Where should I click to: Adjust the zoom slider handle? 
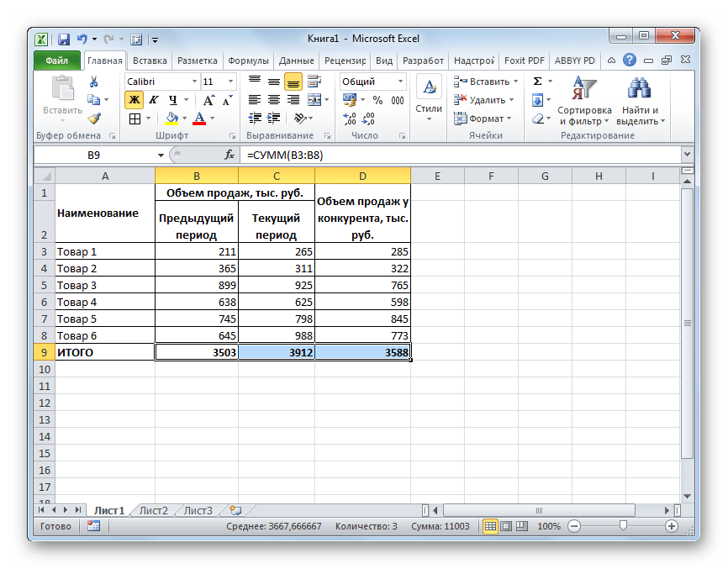[624, 525]
